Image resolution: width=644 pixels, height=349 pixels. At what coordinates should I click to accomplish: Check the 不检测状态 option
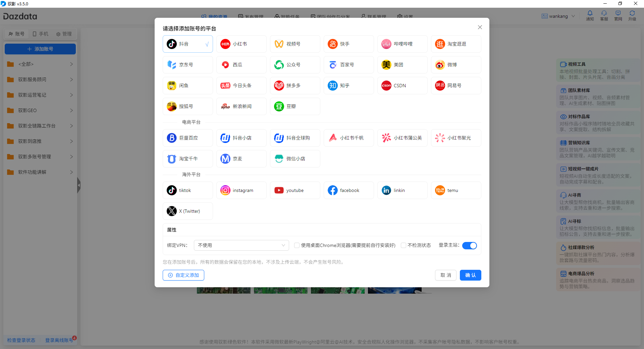tap(404, 245)
